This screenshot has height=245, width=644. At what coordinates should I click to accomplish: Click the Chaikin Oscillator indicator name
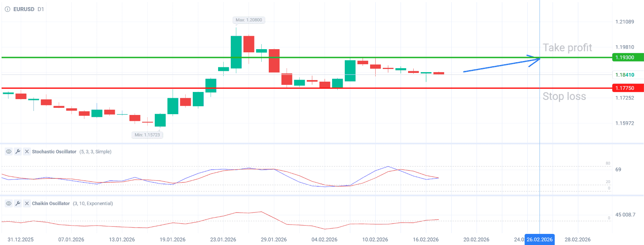51,203
